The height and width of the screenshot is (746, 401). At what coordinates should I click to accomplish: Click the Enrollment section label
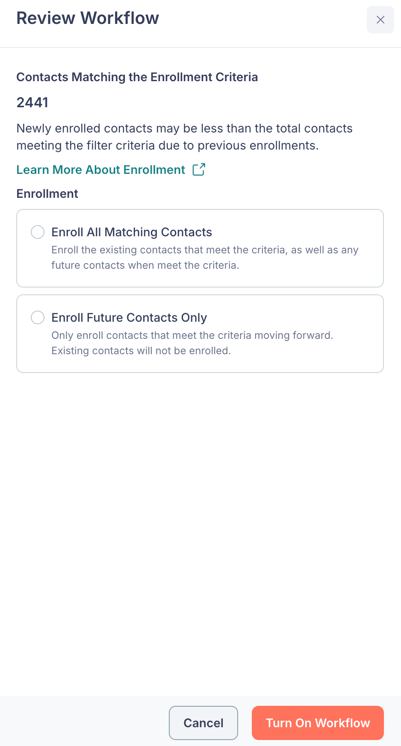(47, 194)
